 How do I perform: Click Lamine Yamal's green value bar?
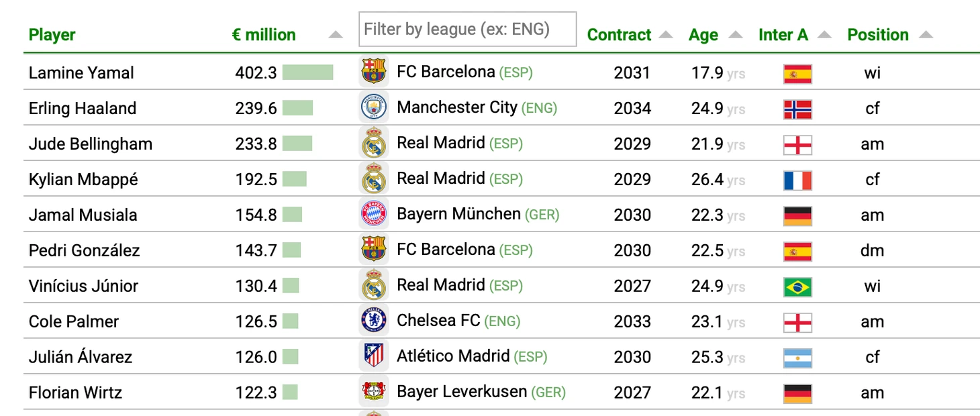coord(307,72)
